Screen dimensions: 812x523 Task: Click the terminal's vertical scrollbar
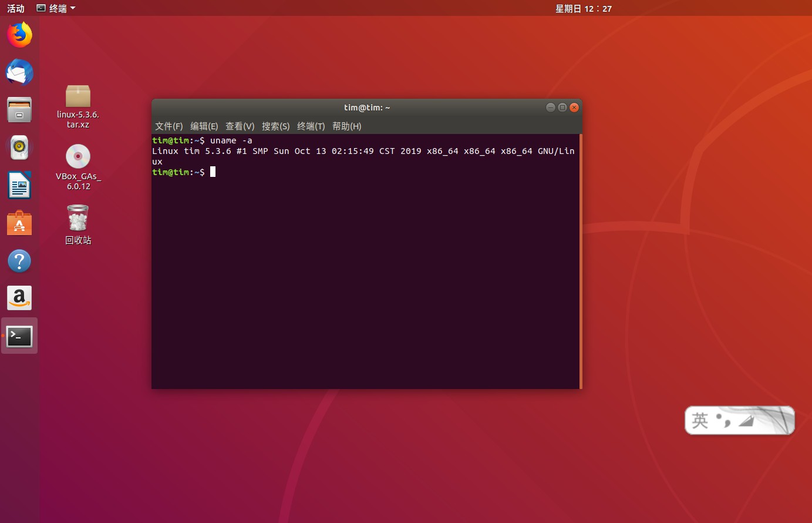581,261
